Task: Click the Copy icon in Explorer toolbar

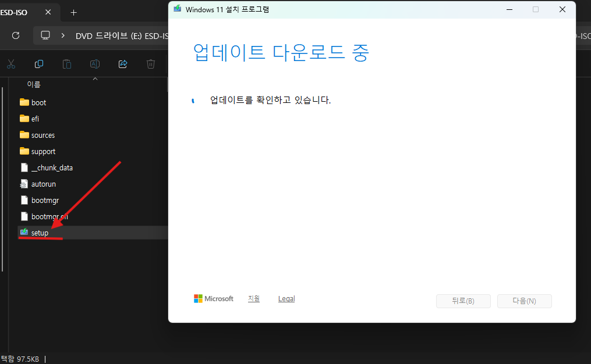Action: coord(39,64)
